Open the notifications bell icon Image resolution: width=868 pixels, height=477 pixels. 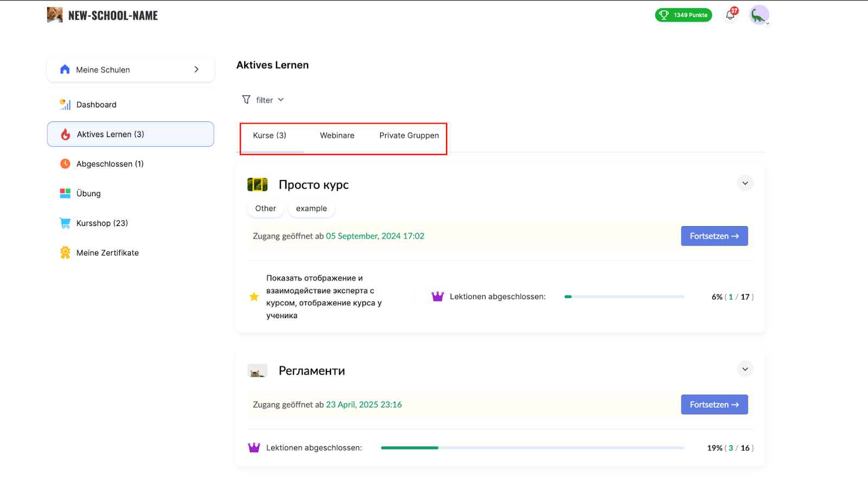(x=730, y=15)
